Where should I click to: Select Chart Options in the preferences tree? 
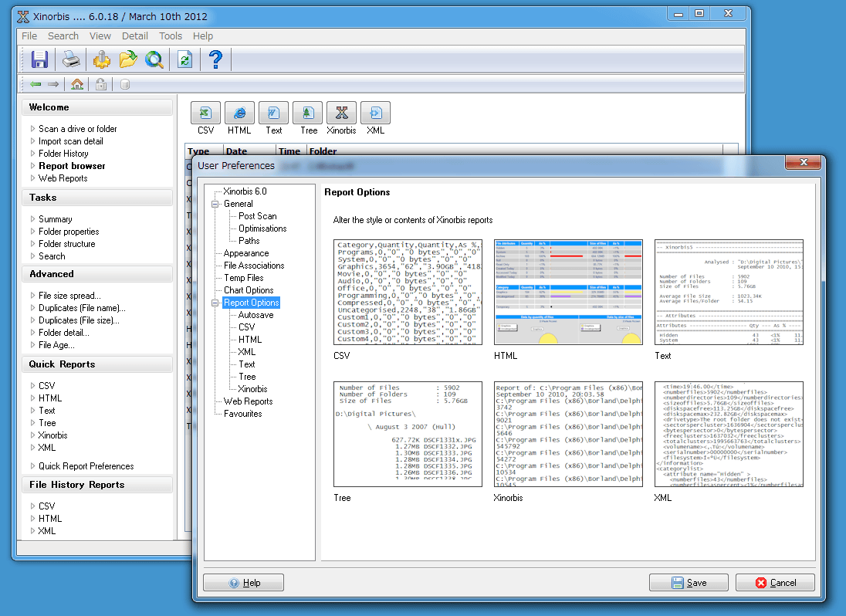[x=249, y=291]
